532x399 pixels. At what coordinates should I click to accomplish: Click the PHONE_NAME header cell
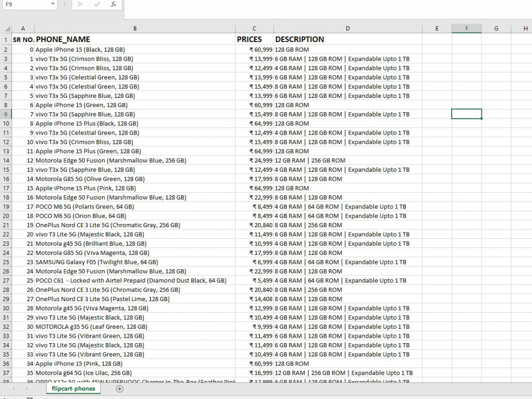[135, 39]
